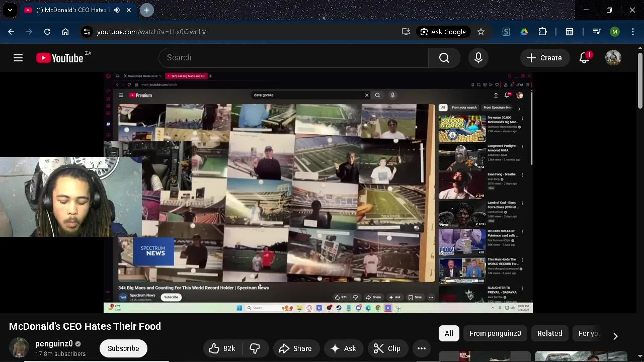Select the All filter chip
The width and height of the screenshot is (644, 362).
(x=449, y=333)
